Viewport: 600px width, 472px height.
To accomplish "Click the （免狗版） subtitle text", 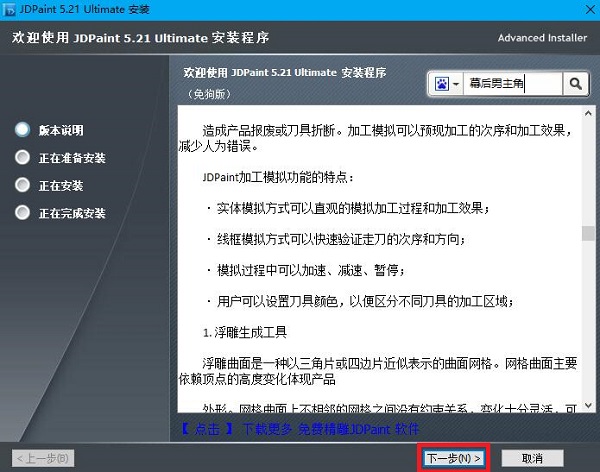I will (x=209, y=94).
